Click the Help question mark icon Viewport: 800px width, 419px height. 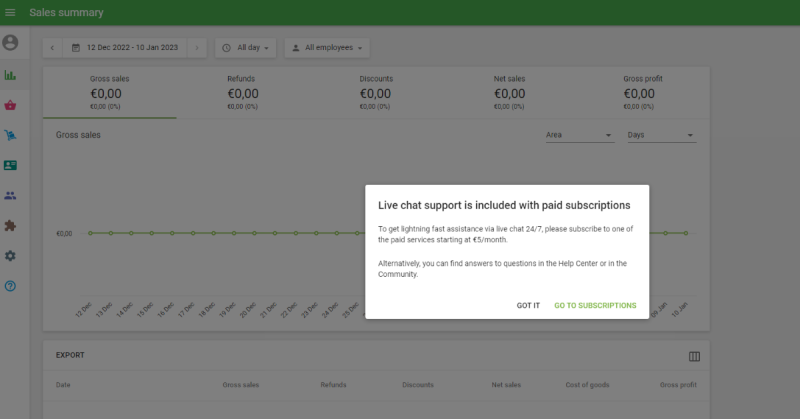[x=11, y=286]
